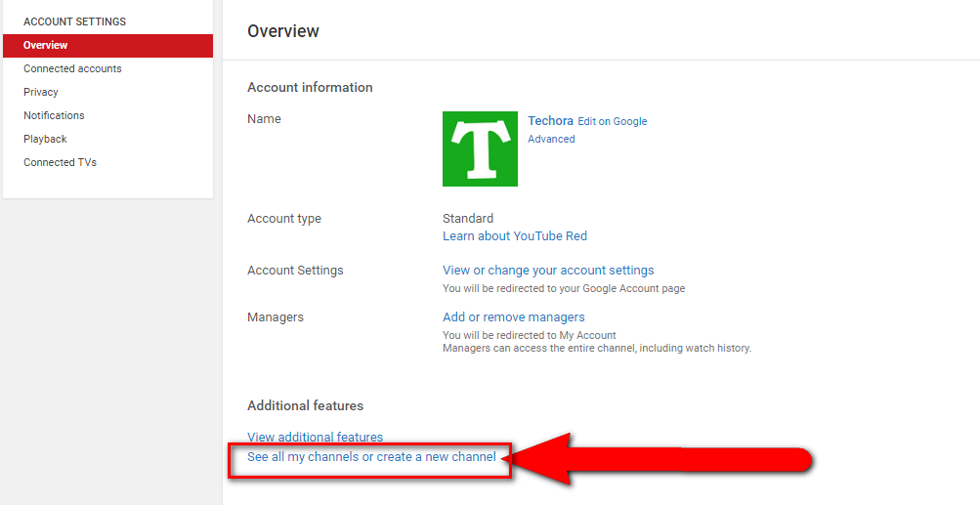
Task: Open View additional features link
Action: [315, 437]
